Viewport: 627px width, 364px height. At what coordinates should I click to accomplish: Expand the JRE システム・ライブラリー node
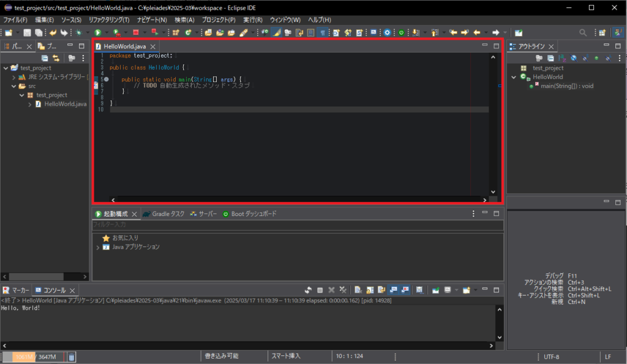[x=13, y=77]
